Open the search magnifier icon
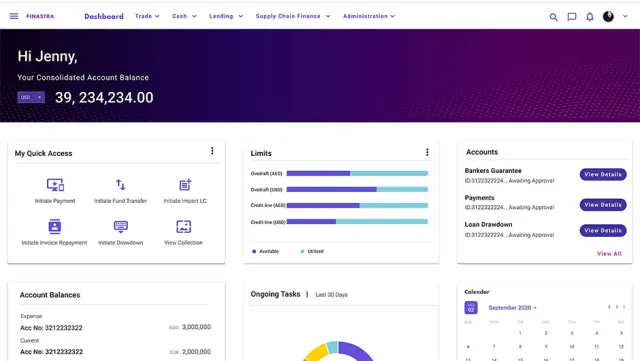Viewport: 640px width, 361px height. pyautogui.click(x=553, y=17)
